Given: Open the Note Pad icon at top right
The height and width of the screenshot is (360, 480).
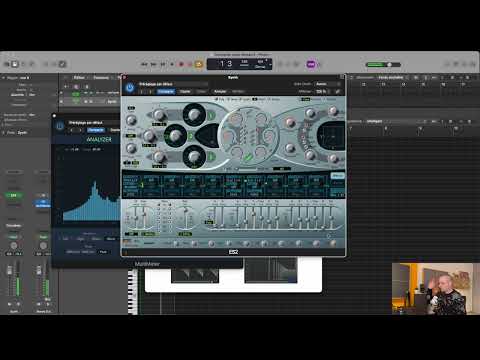Looking at the screenshot, I should pos(456,64).
